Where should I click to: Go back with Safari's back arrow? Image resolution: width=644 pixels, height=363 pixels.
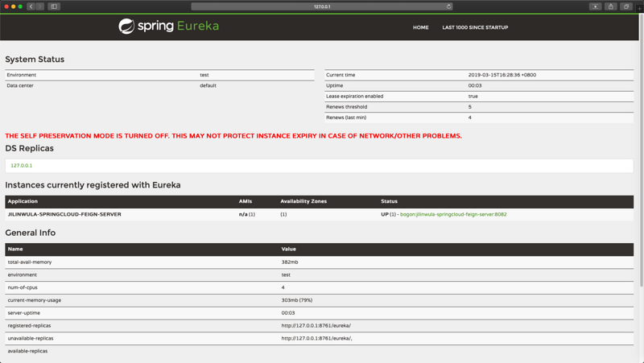click(31, 6)
